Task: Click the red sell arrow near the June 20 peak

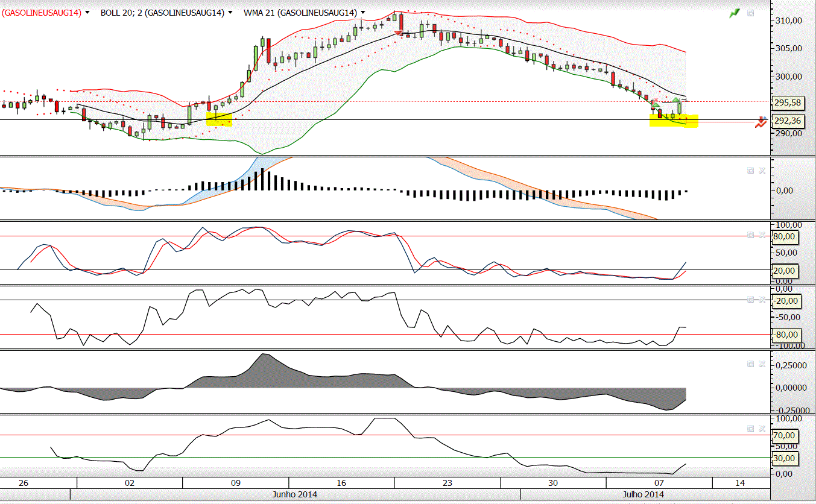Action: (x=399, y=33)
